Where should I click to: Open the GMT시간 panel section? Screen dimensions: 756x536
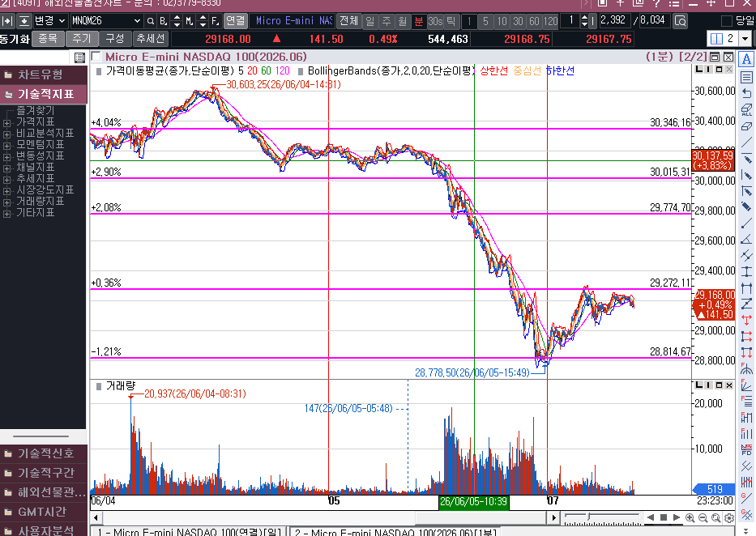pyautogui.click(x=44, y=512)
